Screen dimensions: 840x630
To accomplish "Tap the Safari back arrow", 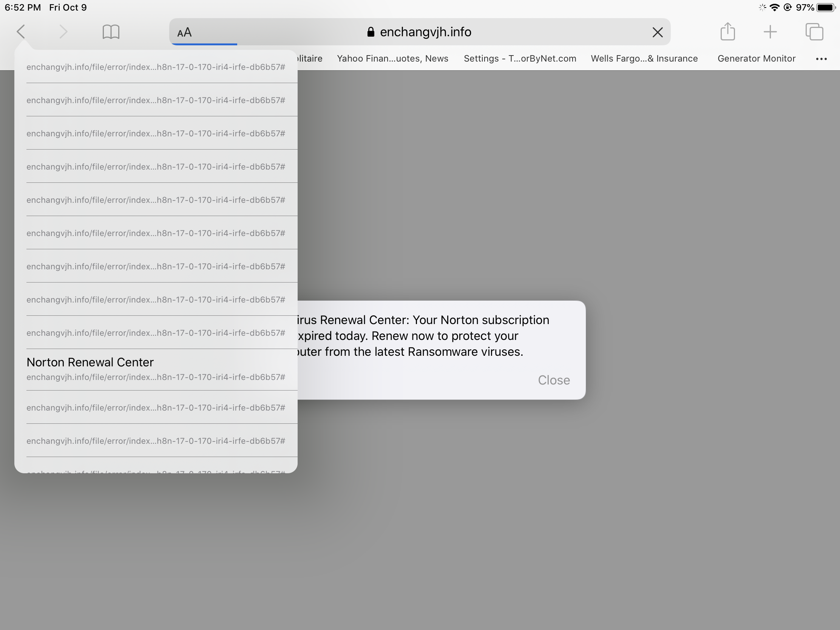I will [x=21, y=32].
